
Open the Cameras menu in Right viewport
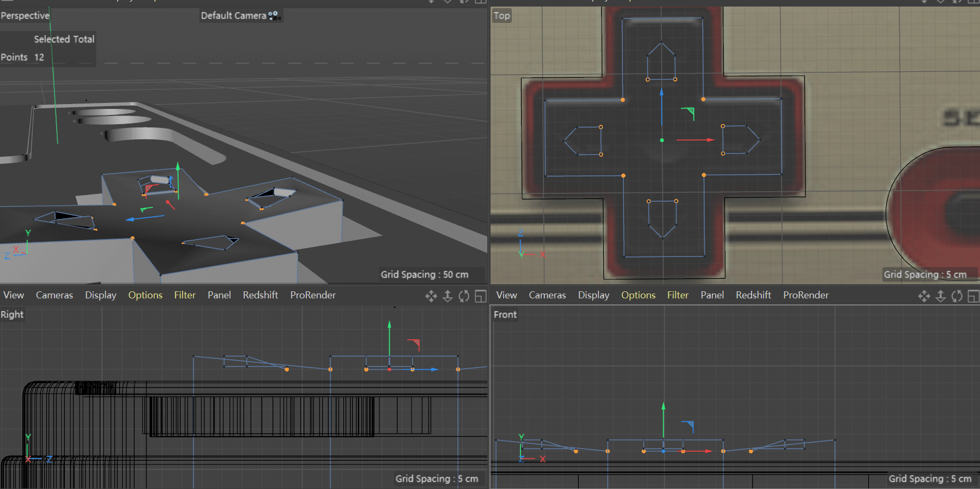click(x=54, y=295)
